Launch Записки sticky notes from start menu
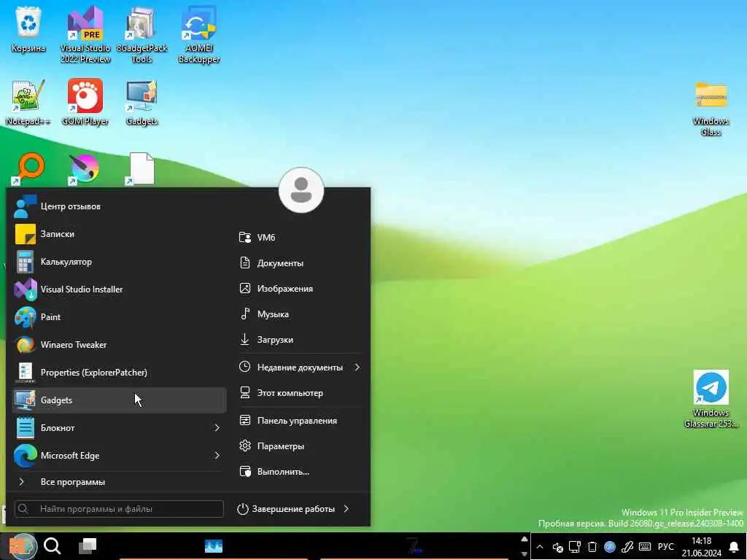Viewport: 747px width, 560px height. (x=119, y=234)
